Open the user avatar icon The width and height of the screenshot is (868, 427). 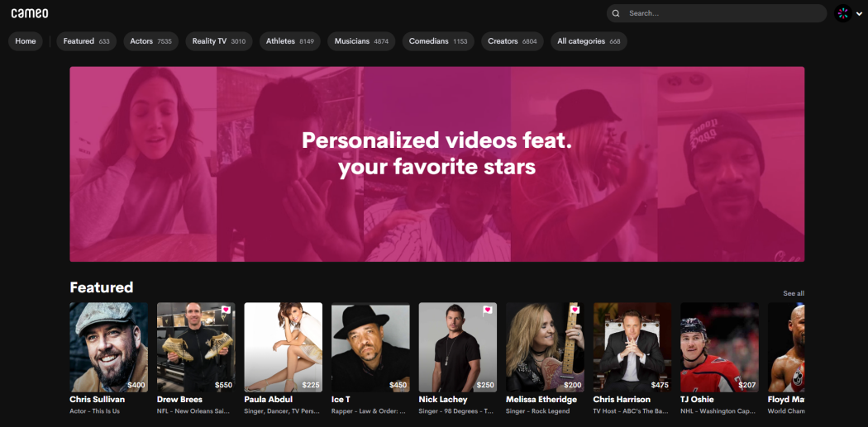(842, 13)
